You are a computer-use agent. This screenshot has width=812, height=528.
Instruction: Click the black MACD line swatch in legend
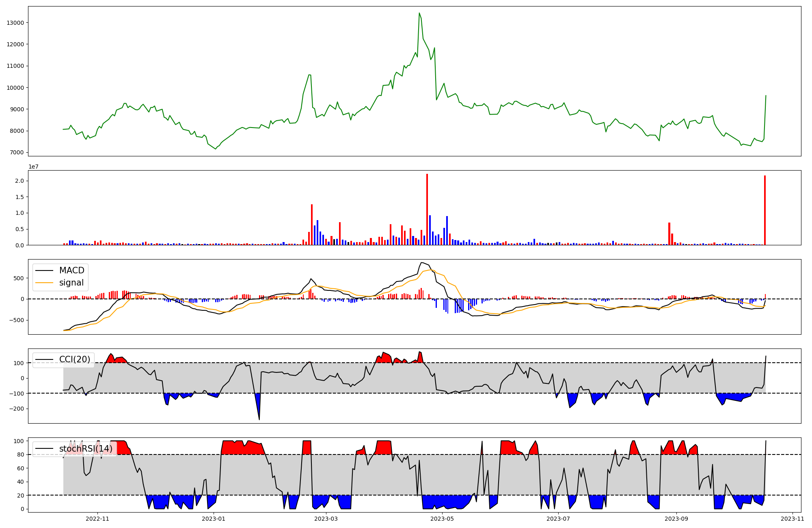45,271
